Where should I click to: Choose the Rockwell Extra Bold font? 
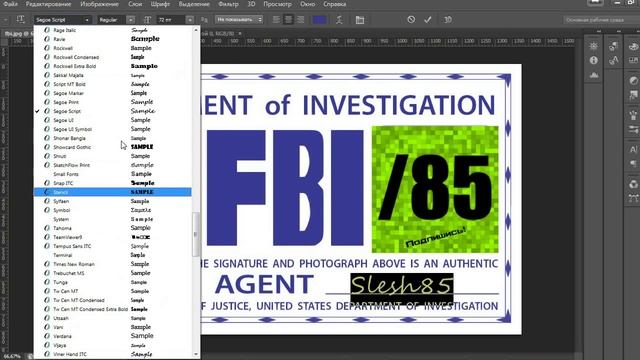point(113,66)
